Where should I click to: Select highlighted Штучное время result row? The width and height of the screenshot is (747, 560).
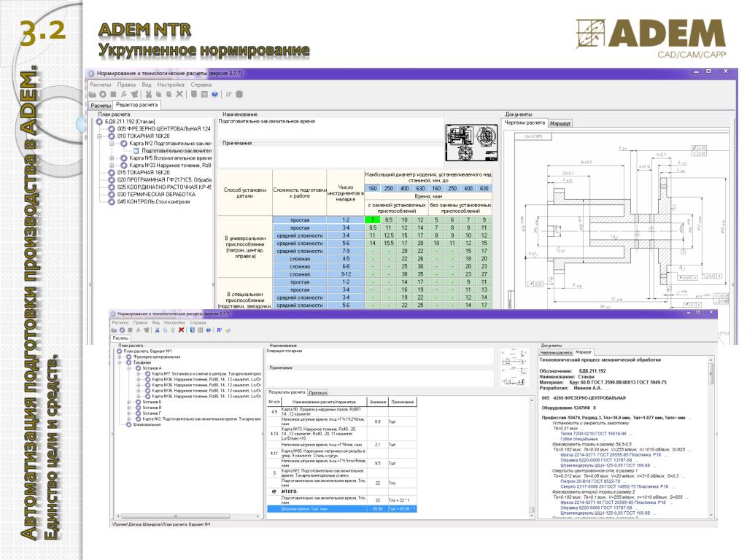(342, 509)
